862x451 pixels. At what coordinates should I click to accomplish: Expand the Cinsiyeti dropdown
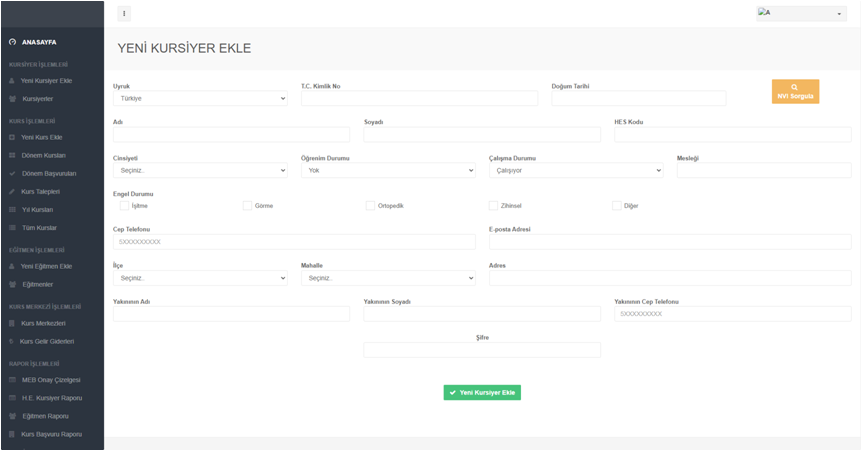(200, 170)
